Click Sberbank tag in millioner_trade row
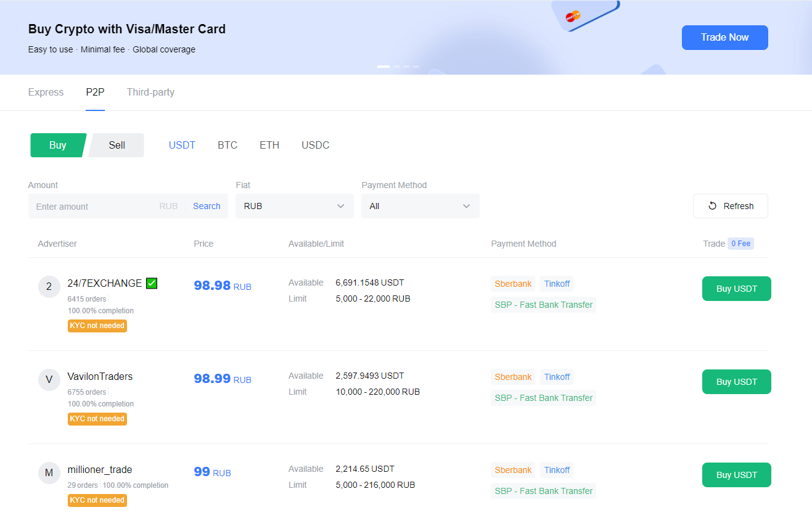 pyautogui.click(x=513, y=470)
